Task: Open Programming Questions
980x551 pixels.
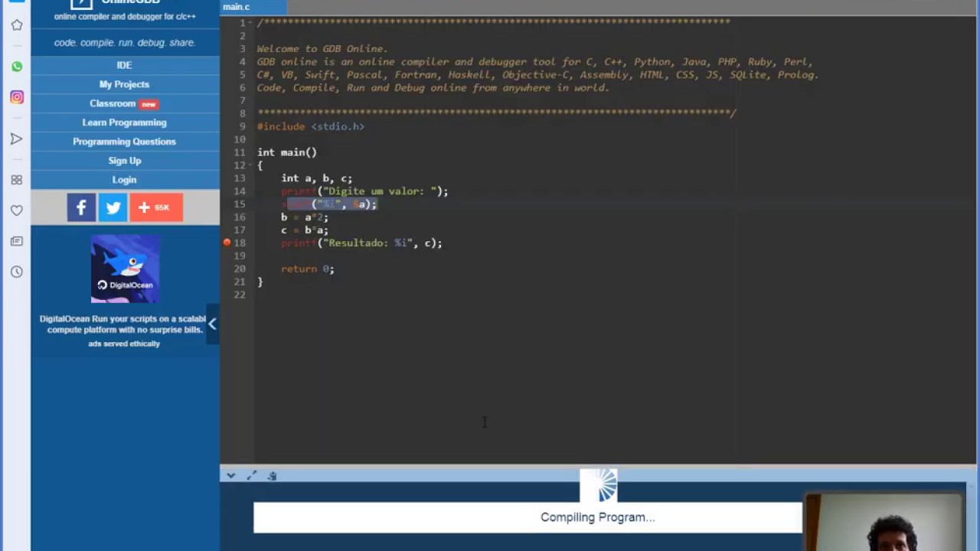Action: pos(124,142)
